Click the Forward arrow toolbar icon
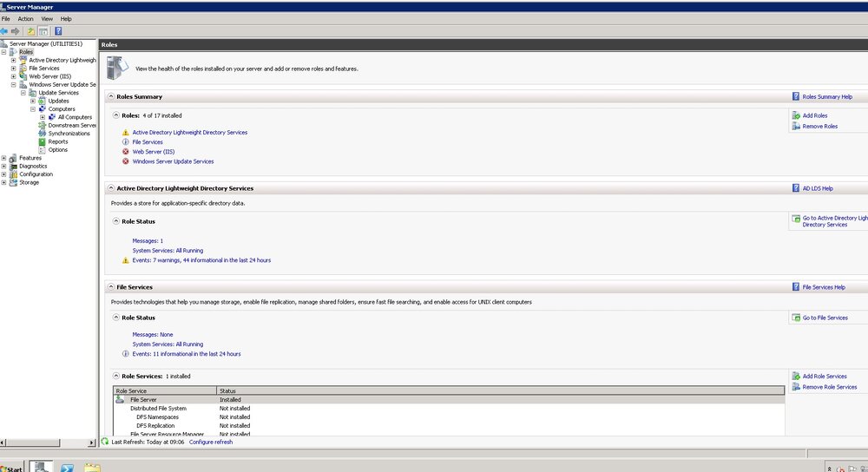Screen dimensions: 868x472 16,31
